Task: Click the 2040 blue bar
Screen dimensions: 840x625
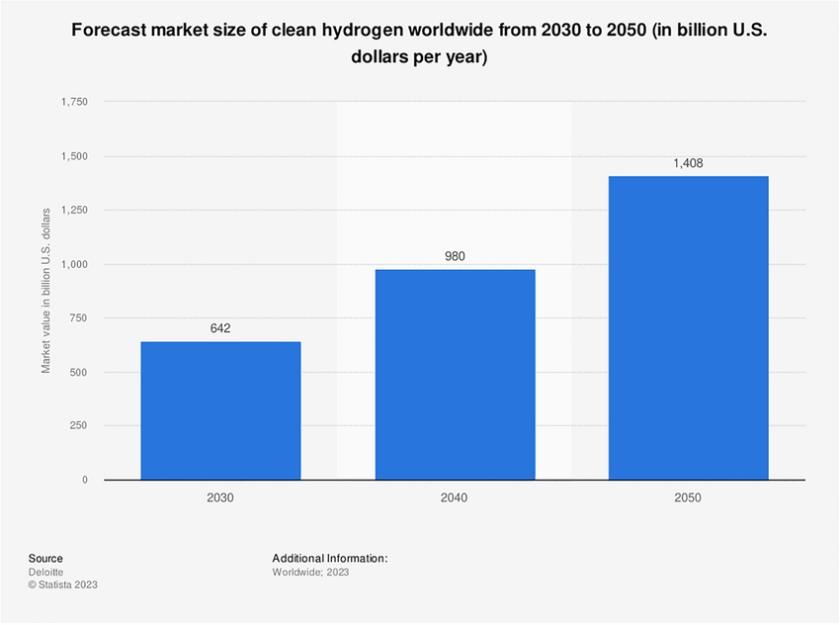Action: coord(455,375)
